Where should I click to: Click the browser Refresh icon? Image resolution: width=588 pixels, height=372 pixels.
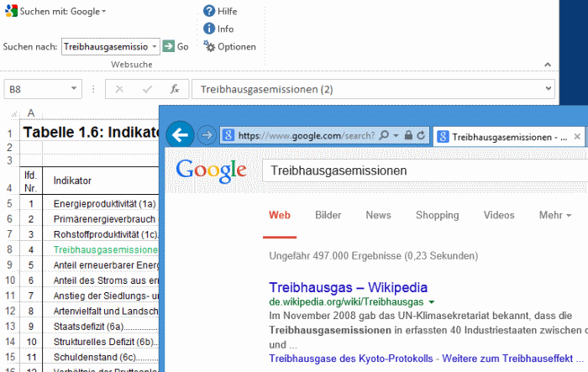(421, 135)
